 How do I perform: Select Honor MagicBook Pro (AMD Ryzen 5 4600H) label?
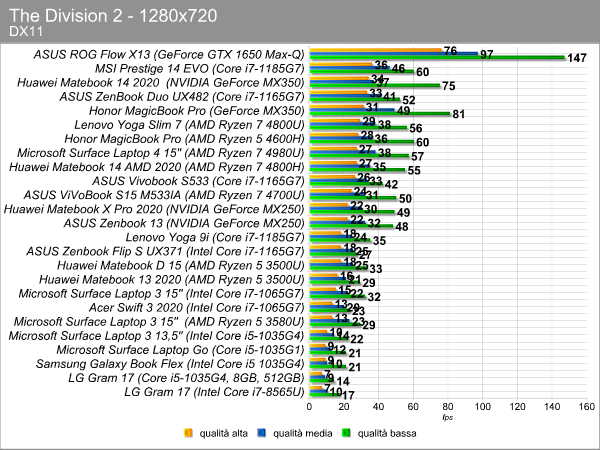pyautogui.click(x=184, y=139)
